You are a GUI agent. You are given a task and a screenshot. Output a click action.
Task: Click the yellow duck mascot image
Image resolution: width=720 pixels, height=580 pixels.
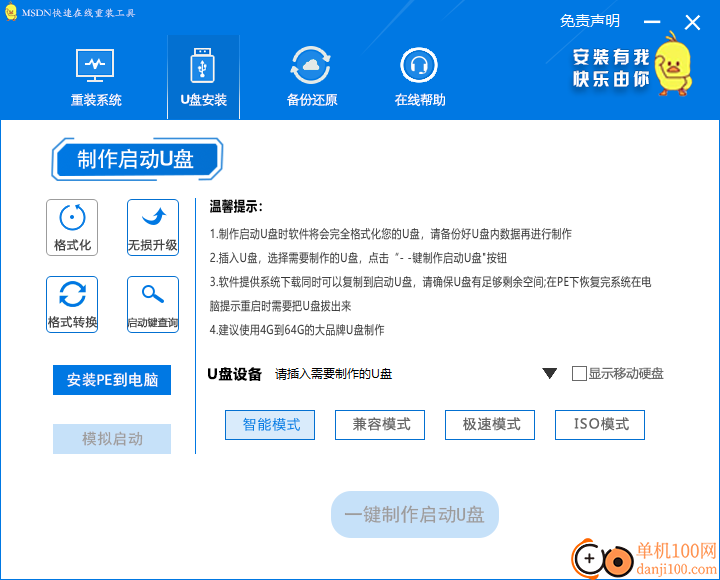(x=673, y=63)
